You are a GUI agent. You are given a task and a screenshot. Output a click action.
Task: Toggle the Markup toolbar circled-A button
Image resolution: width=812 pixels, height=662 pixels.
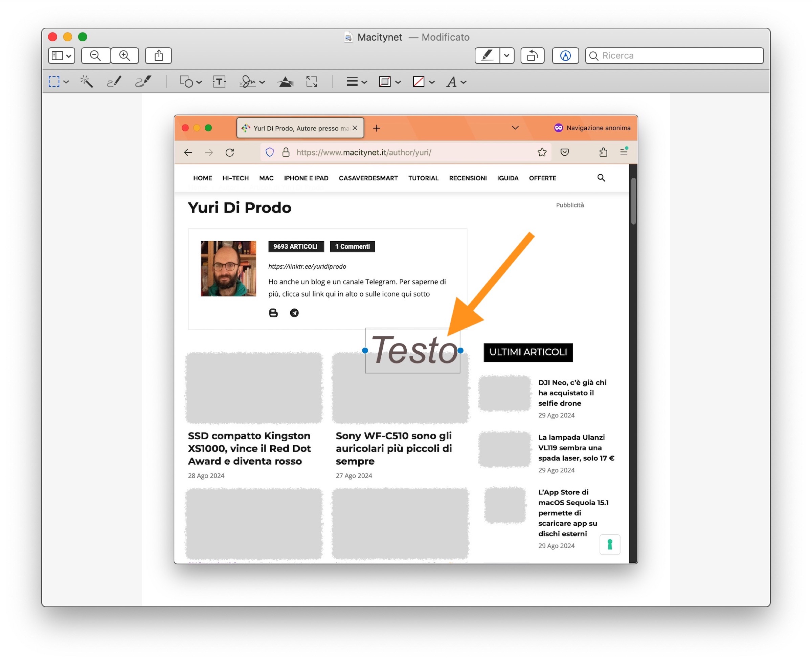pos(565,56)
